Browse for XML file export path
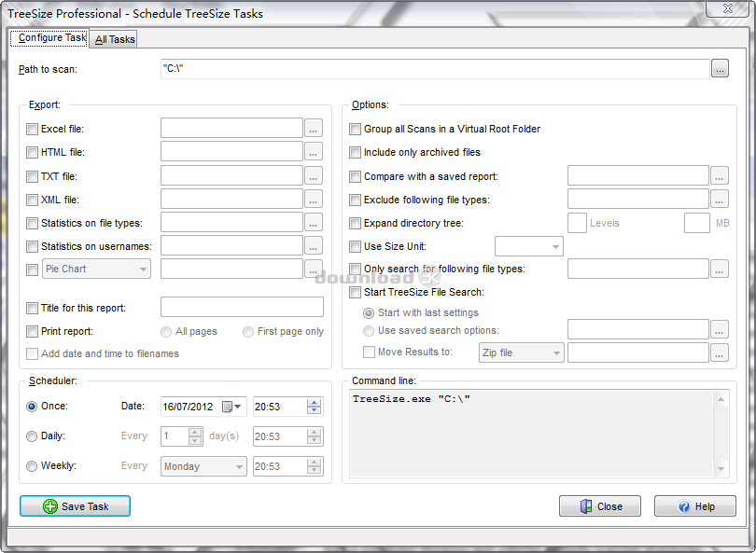The image size is (756, 553). (x=314, y=200)
